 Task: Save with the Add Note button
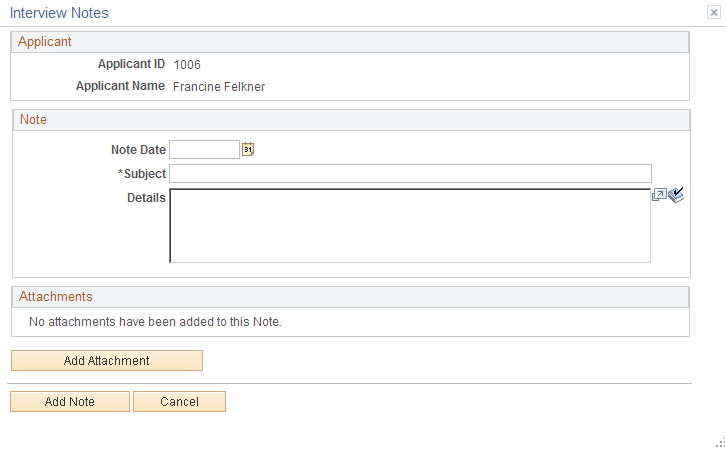pyautogui.click(x=70, y=401)
